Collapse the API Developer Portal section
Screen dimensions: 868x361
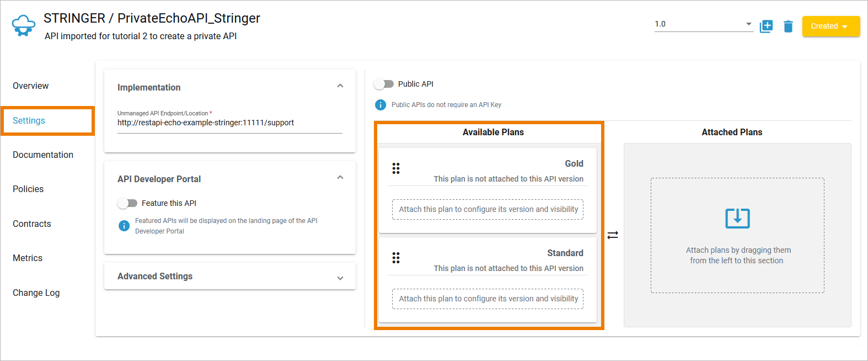(x=340, y=178)
